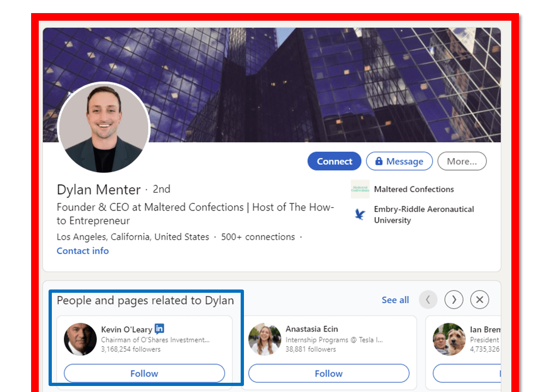The image size is (549, 392).
Task: Open Kevin O'Leary's profile photo
Action: click(x=80, y=339)
